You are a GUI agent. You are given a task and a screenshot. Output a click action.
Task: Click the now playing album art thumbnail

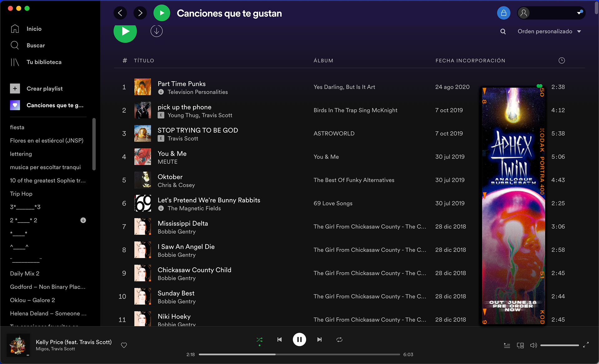click(x=18, y=345)
